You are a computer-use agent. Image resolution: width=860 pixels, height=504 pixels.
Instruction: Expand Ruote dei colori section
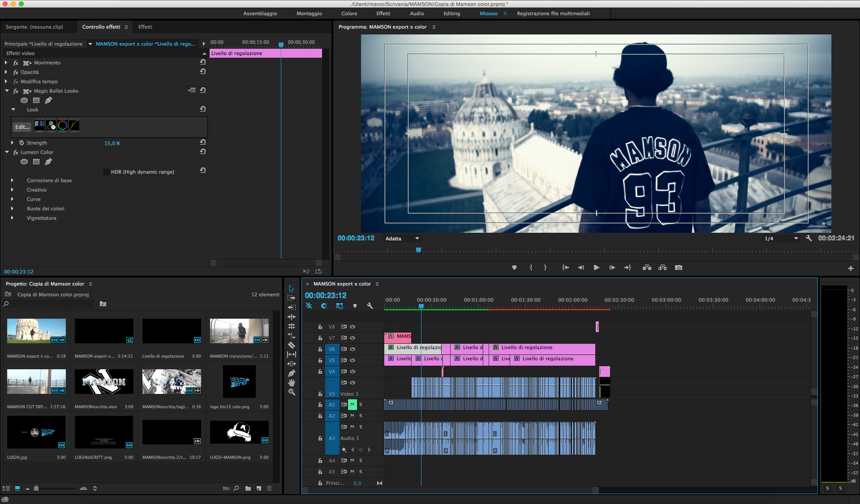pyautogui.click(x=12, y=209)
